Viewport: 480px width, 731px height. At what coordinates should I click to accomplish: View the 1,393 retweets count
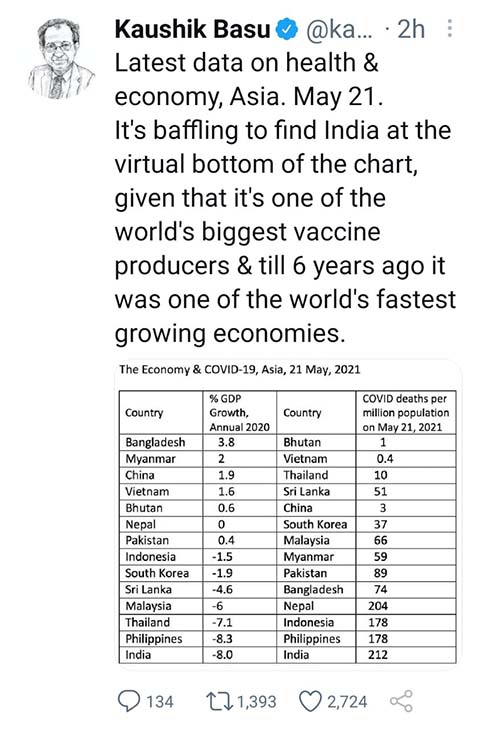257,702
